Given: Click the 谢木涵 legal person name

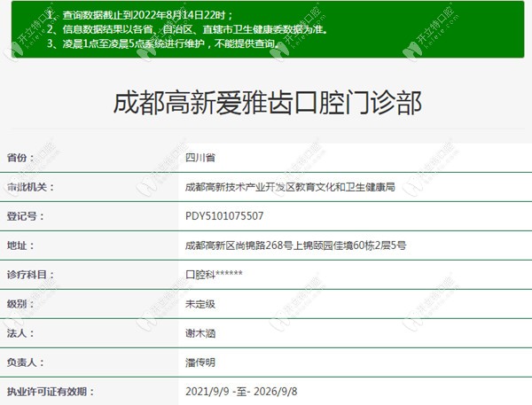Looking at the screenshot, I should click(200, 333).
